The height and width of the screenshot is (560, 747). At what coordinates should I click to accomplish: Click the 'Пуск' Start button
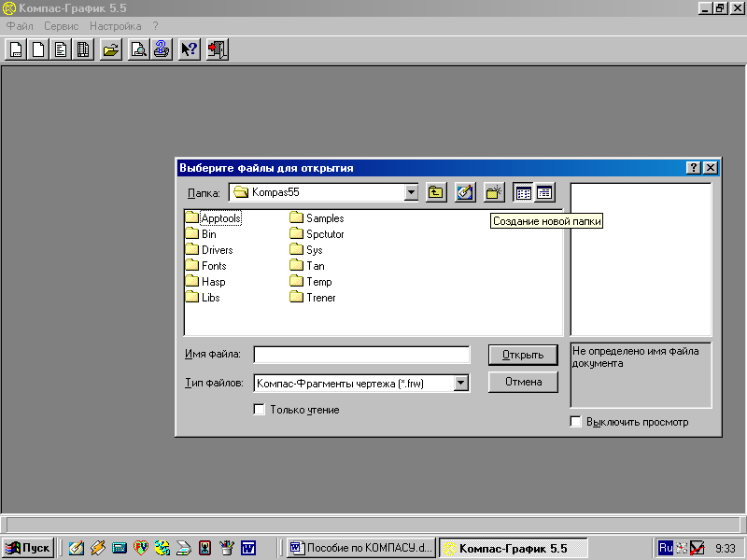[28, 548]
